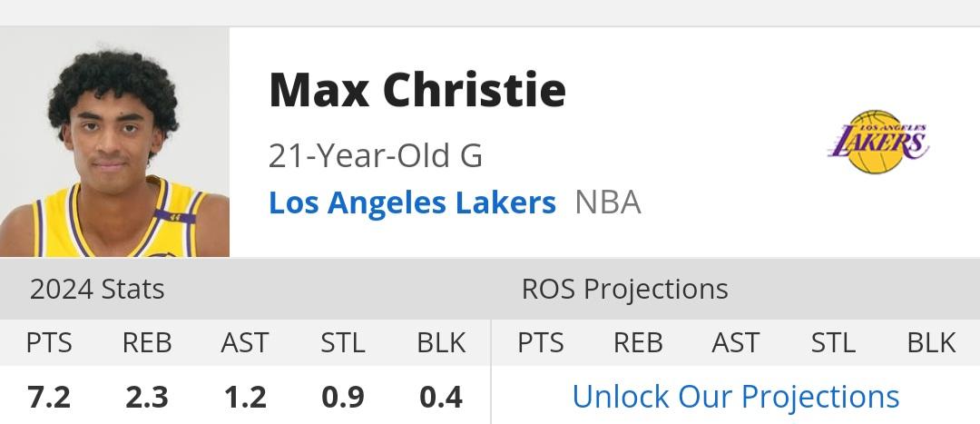This screenshot has width=980, height=424.
Task: Click the Unlock Our Projections link
Action: tap(736, 397)
